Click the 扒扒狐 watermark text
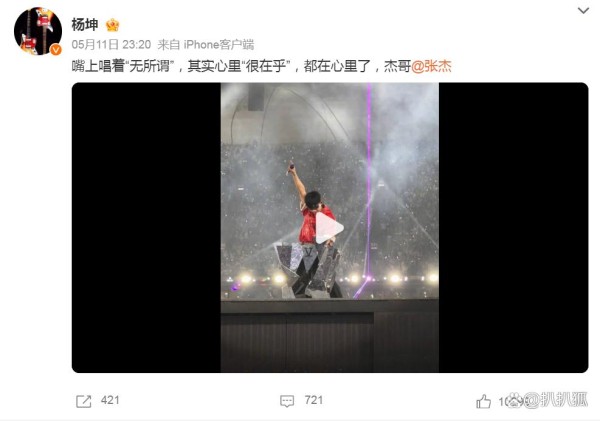 (x=564, y=400)
